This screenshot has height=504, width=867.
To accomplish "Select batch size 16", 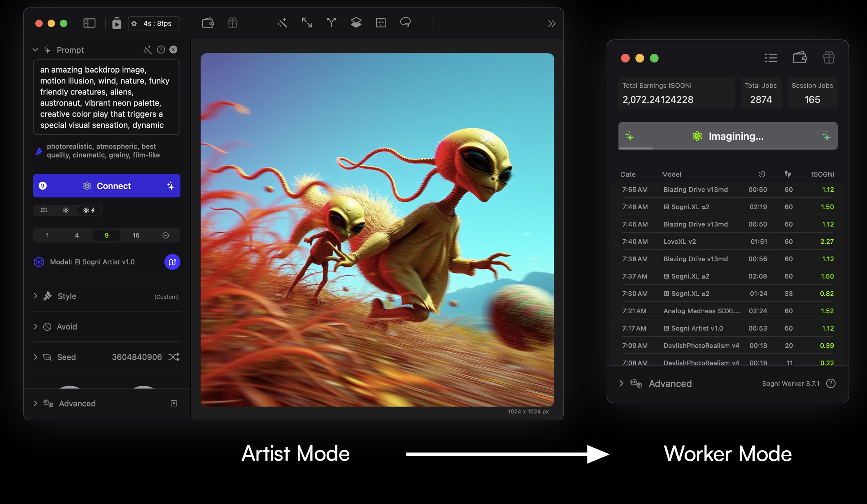I will 136,235.
